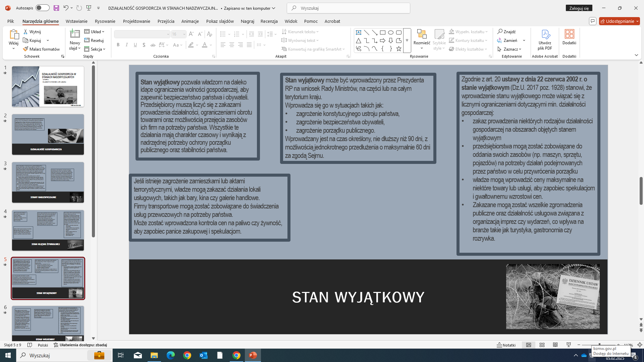Screen dimensions: 644x362
Task: Open File Explorer from taskbar
Action: [154, 355]
